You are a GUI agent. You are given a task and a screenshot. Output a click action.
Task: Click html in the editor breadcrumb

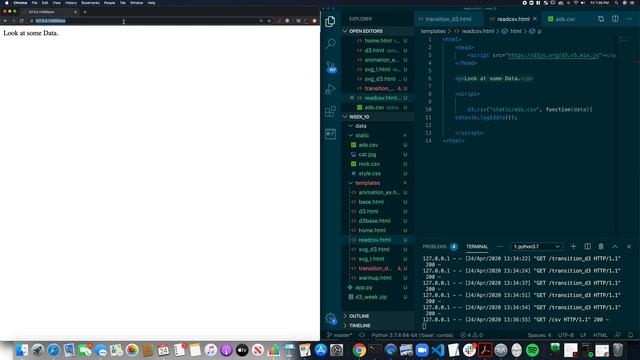click(516, 31)
